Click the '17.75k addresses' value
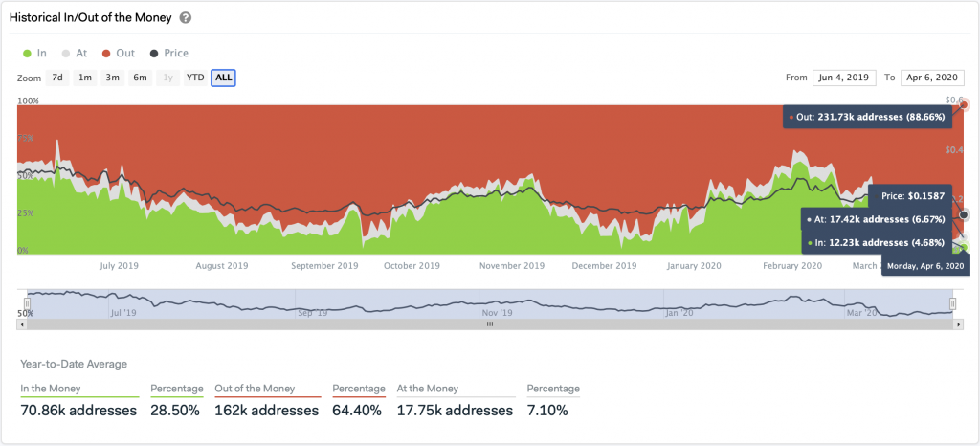 (x=455, y=411)
